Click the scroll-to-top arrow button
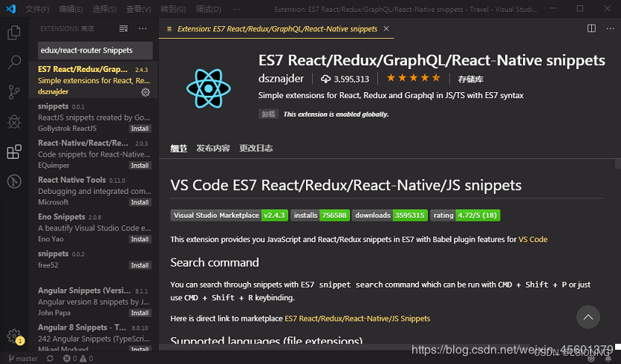The height and width of the screenshot is (364, 621). (588, 317)
